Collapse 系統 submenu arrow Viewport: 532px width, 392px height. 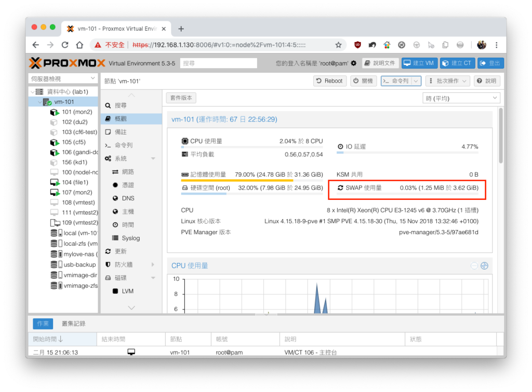(153, 158)
